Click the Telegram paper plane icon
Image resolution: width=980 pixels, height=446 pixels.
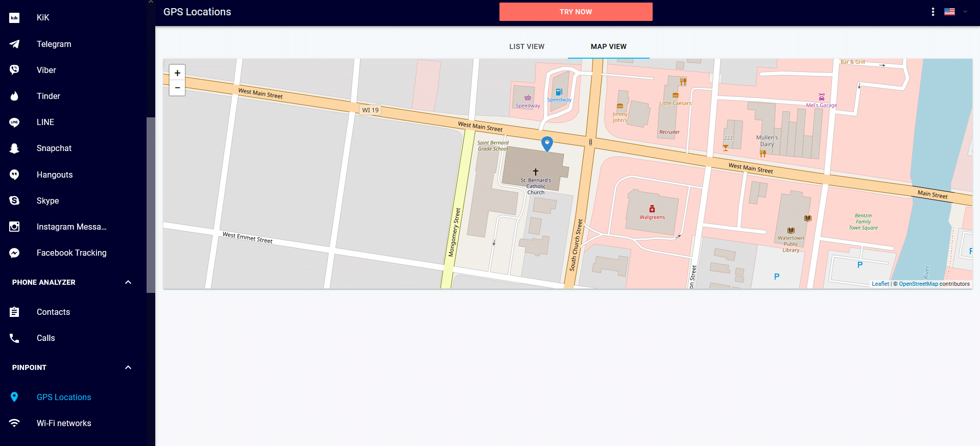pos(14,44)
